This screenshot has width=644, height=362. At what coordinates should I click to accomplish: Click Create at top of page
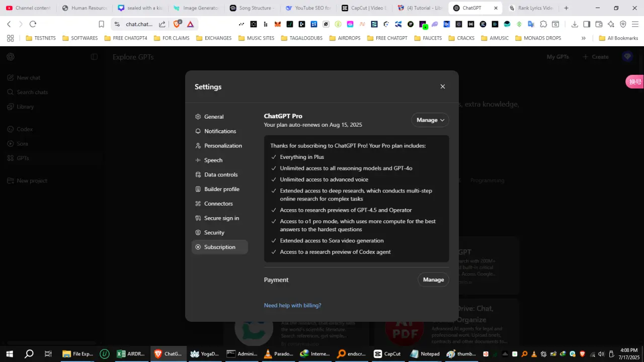pyautogui.click(x=596, y=57)
